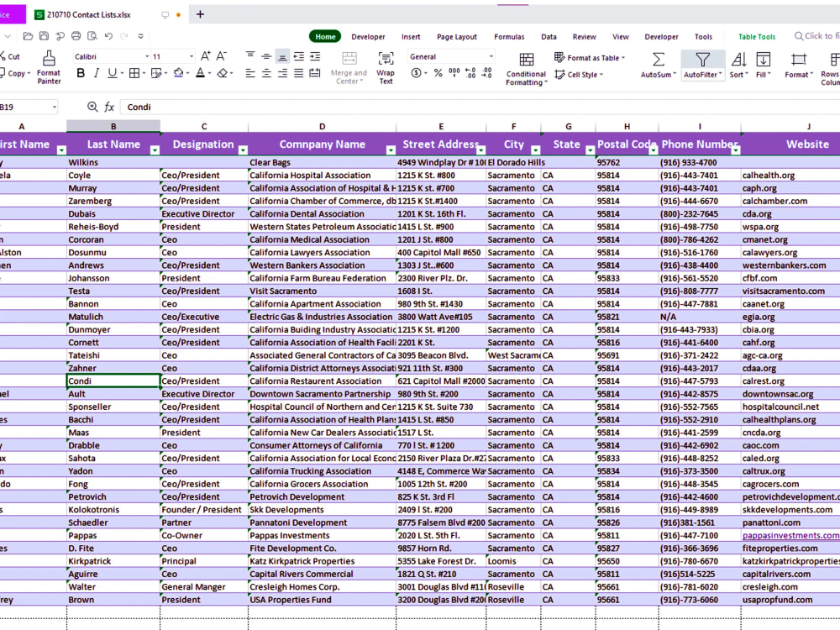The width and height of the screenshot is (840, 630).
Task: Align cell text left
Action: [250, 73]
